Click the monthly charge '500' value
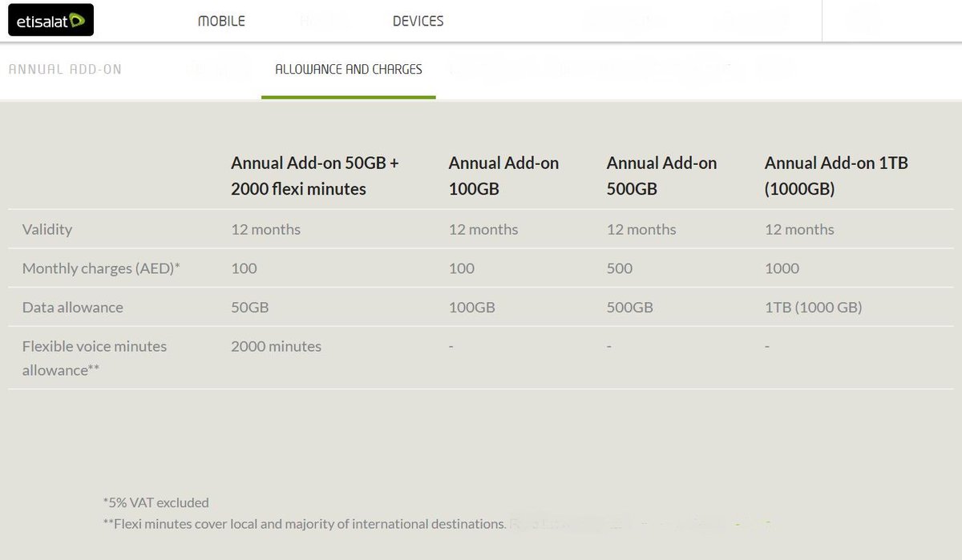The image size is (962, 560). (x=620, y=268)
